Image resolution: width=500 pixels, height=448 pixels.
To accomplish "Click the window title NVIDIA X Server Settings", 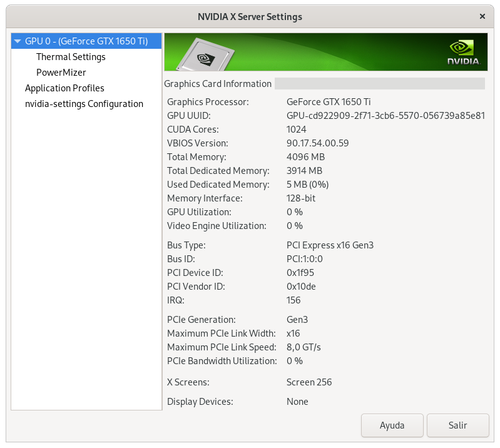I will pos(250,16).
